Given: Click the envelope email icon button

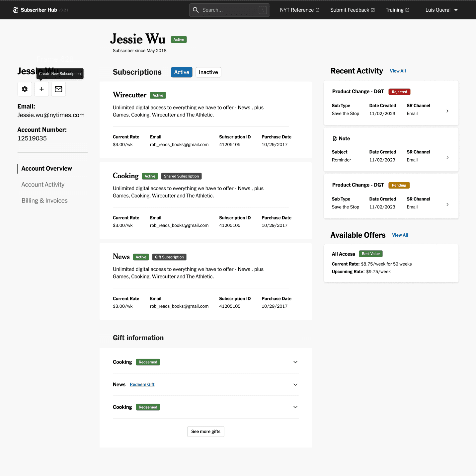Looking at the screenshot, I should click(x=58, y=89).
